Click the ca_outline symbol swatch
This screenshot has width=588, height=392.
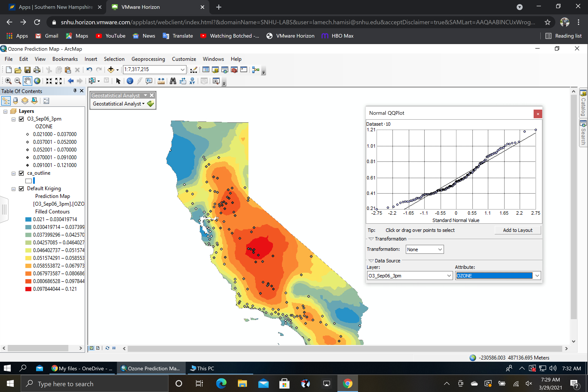pos(29,181)
